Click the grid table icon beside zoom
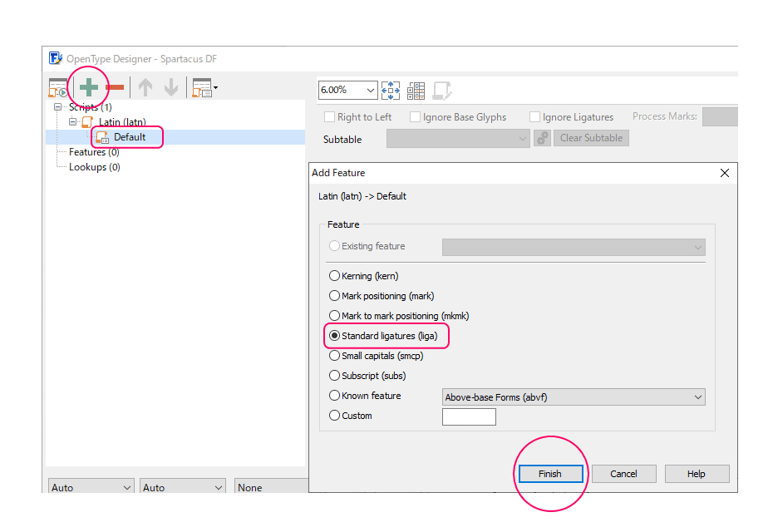Viewport: 773px width, 532px height. (416, 91)
